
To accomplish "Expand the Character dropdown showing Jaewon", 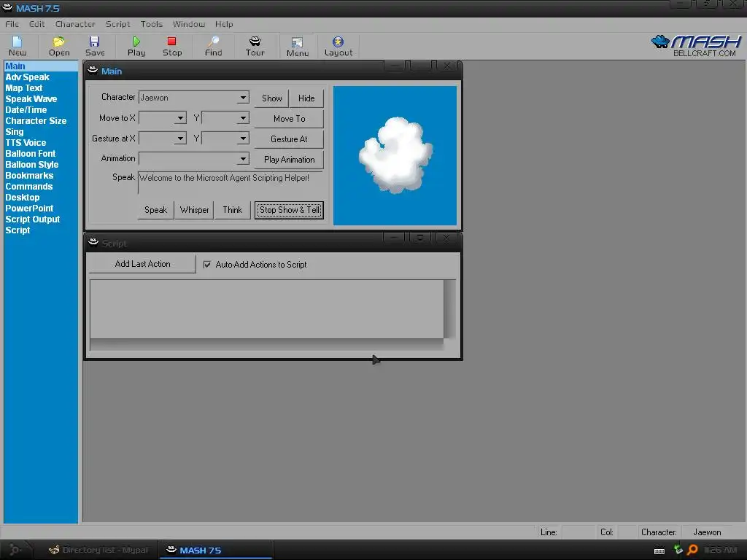I will pos(243,98).
